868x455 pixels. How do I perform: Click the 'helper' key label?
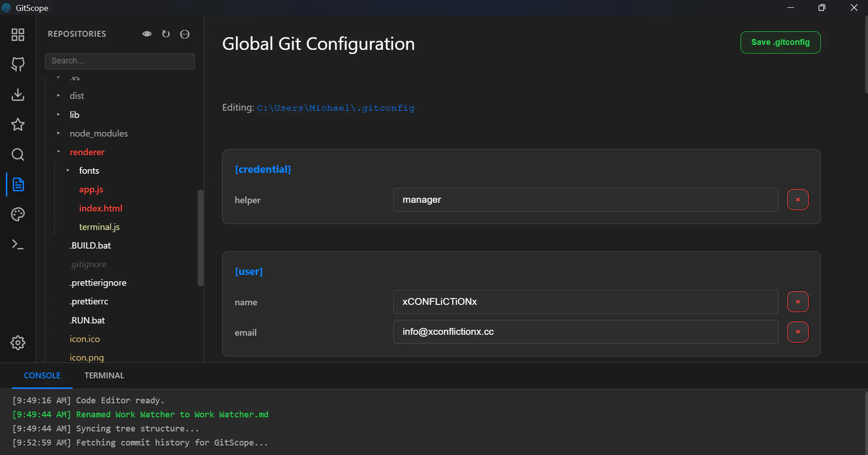tap(248, 200)
